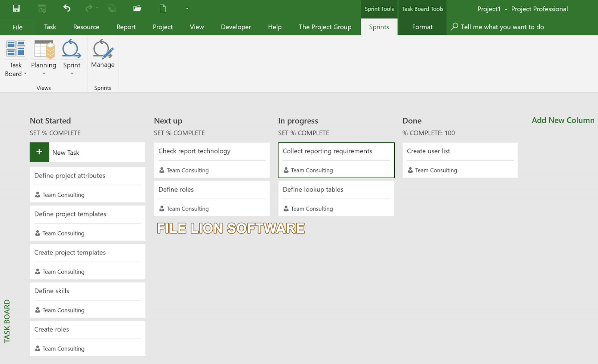598x364 pixels.
Task: Open a file using the folder icon
Action: tap(137, 8)
